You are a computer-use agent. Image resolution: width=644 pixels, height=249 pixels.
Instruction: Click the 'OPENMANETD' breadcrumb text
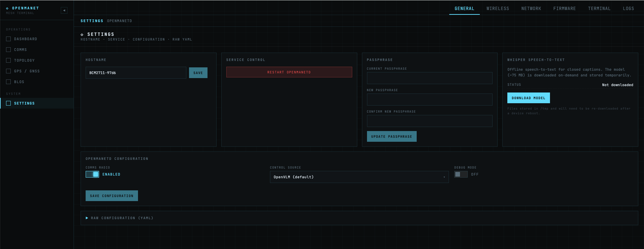[120, 21]
